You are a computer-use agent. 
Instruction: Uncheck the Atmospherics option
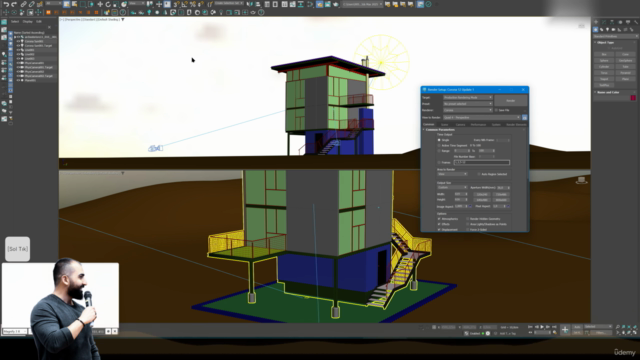coord(439,219)
